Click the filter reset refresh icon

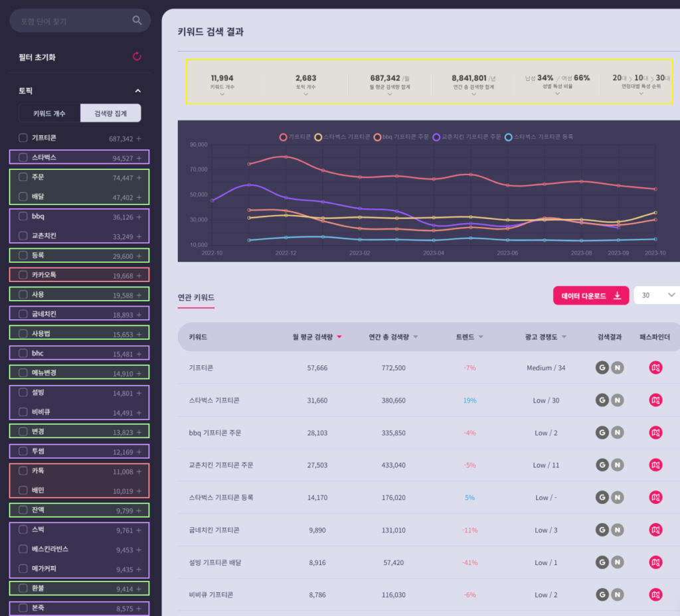[x=137, y=56]
